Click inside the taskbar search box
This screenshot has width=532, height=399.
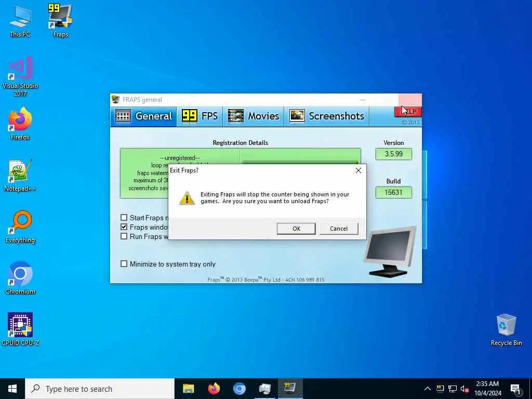pyautogui.click(x=100, y=389)
